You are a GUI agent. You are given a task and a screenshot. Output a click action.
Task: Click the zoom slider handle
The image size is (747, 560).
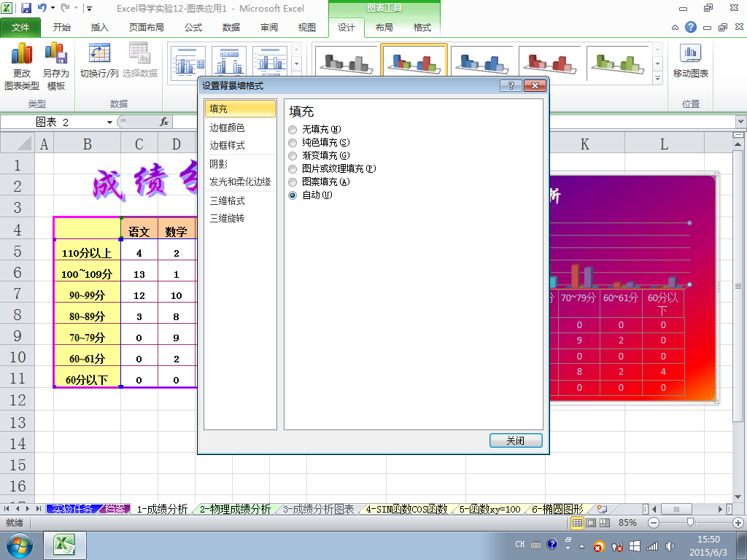tap(690, 523)
